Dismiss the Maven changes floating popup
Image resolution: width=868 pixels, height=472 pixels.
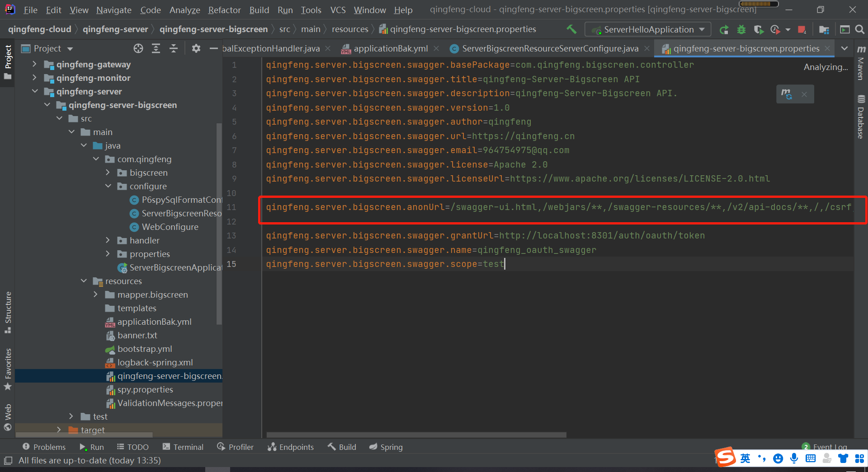click(804, 94)
